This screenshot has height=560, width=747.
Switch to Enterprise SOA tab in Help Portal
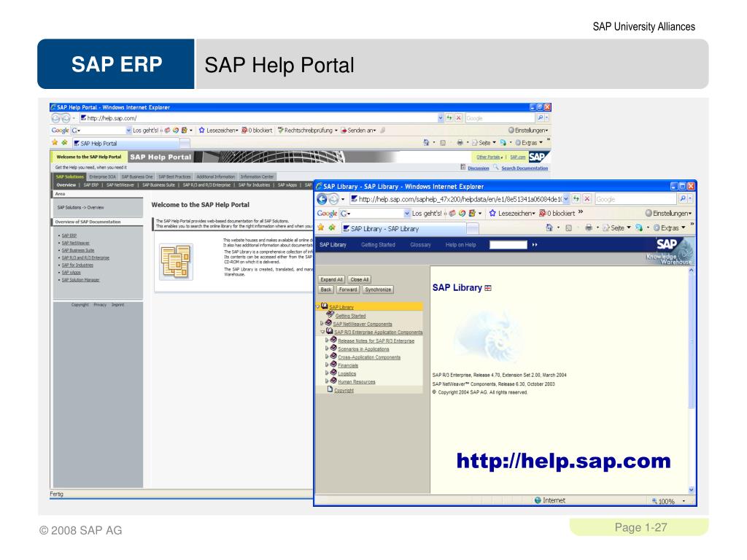point(102,176)
